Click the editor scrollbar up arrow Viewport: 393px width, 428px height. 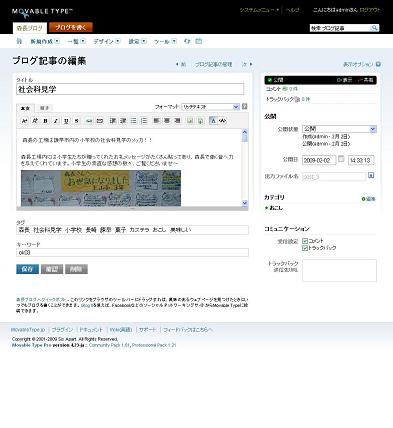pos(245,132)
